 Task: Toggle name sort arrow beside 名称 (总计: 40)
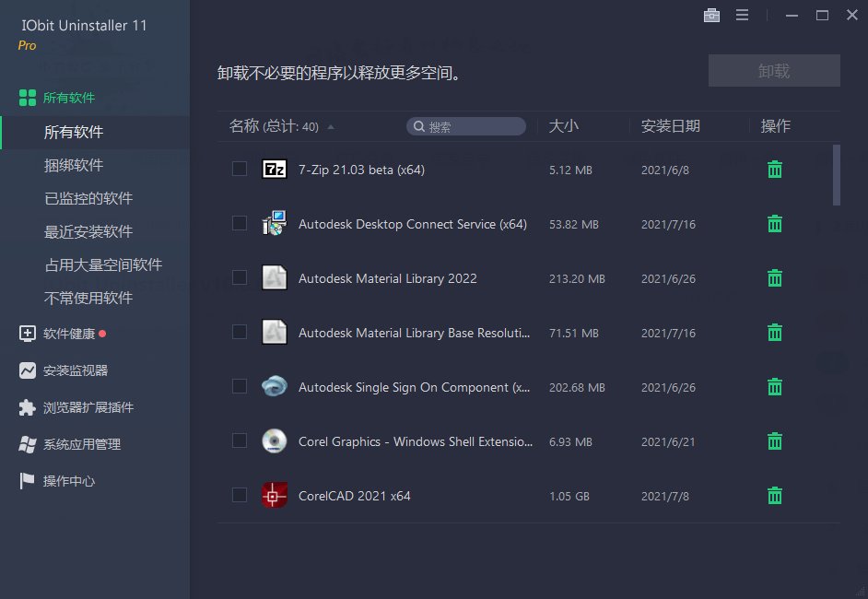pos(330,124)
